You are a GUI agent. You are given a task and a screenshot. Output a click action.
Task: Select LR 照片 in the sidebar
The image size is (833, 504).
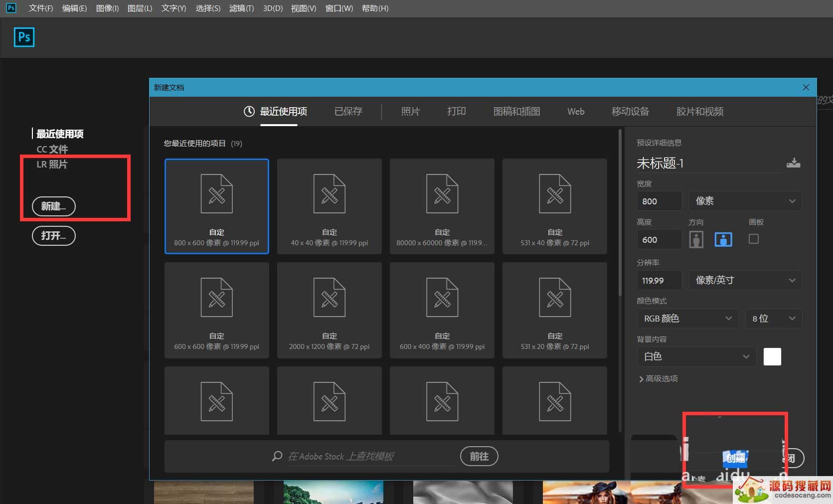tap(52, 164)
